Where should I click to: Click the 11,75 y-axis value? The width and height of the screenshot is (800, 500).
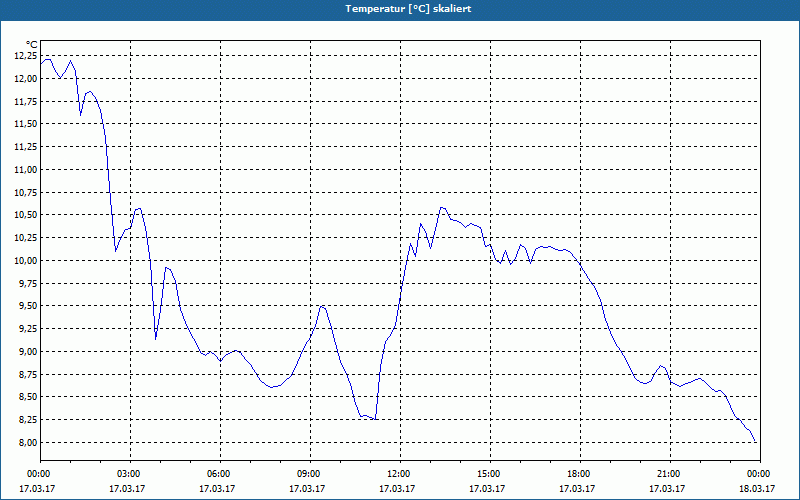tap(26, 102)
